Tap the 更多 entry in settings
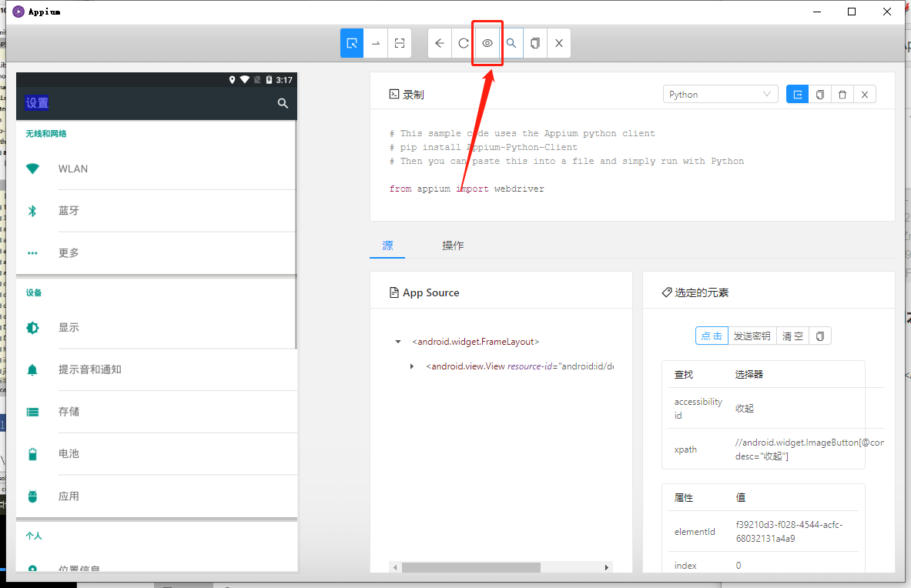Screen dimensions: 911x588 click(x=157, y=253)
